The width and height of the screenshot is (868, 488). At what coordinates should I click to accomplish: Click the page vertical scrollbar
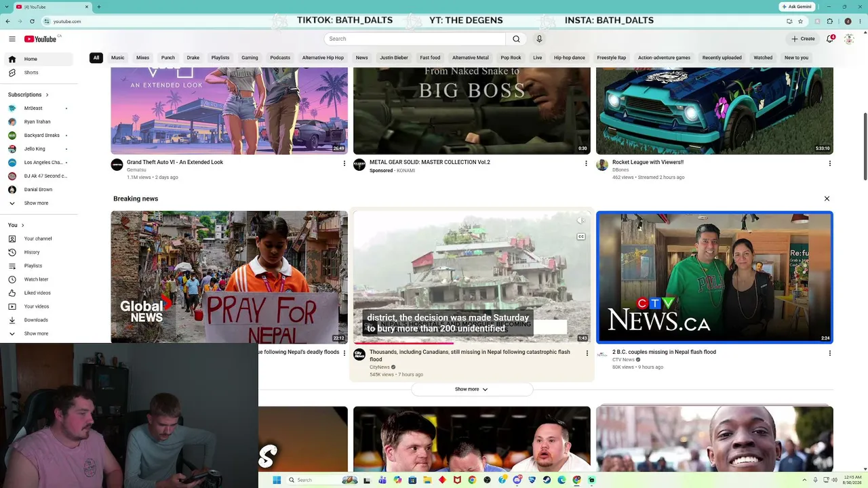click(865, 146)
